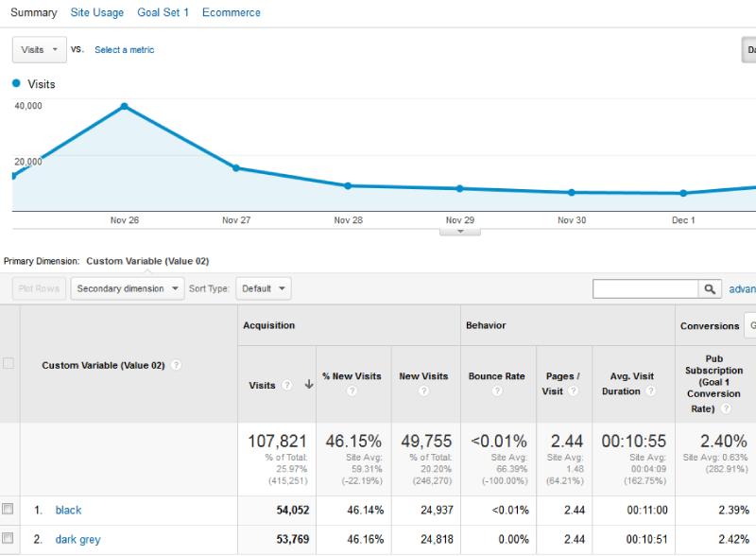Switch to the Goal Set 1 tab

(163, 12)
